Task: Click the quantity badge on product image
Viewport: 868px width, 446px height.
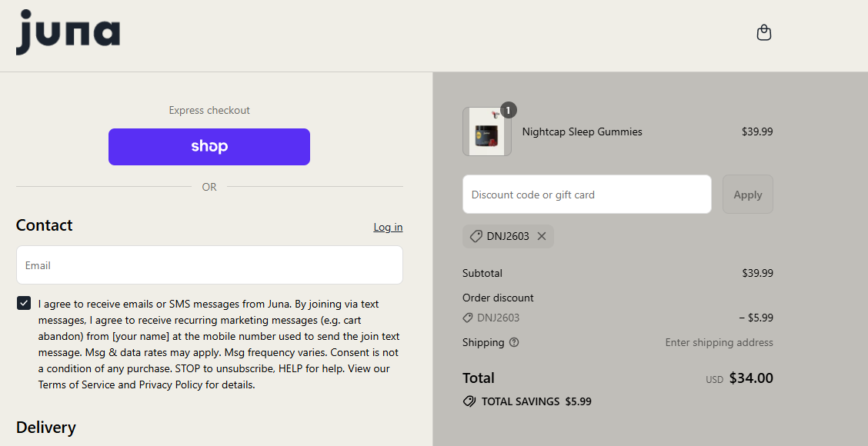Action: point(508,110)
